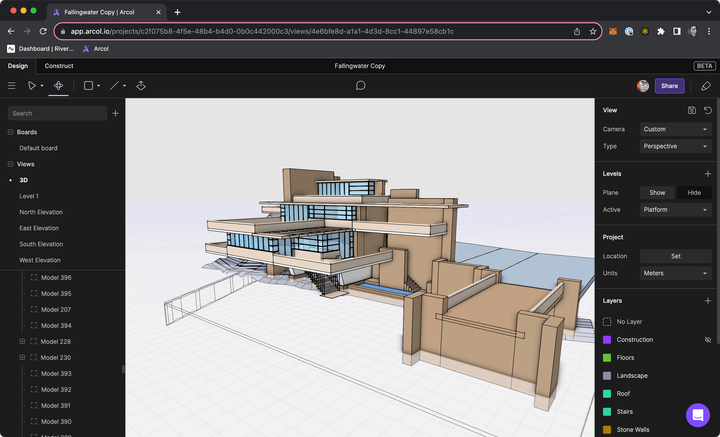Select the push-pull extrude tool

pyautogui.click(x=141, y=86)
